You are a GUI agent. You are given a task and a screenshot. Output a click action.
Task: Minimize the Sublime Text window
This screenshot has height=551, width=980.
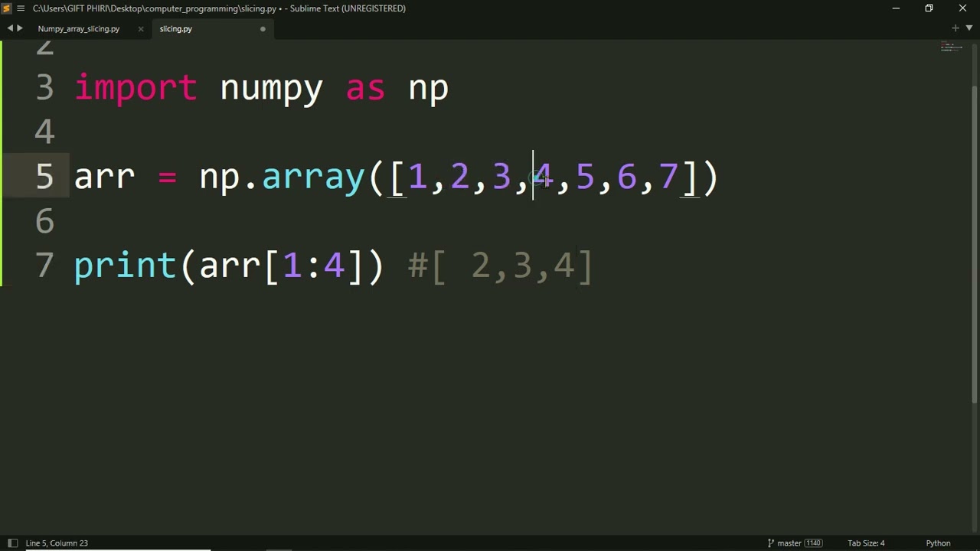(x=896, y=8)
